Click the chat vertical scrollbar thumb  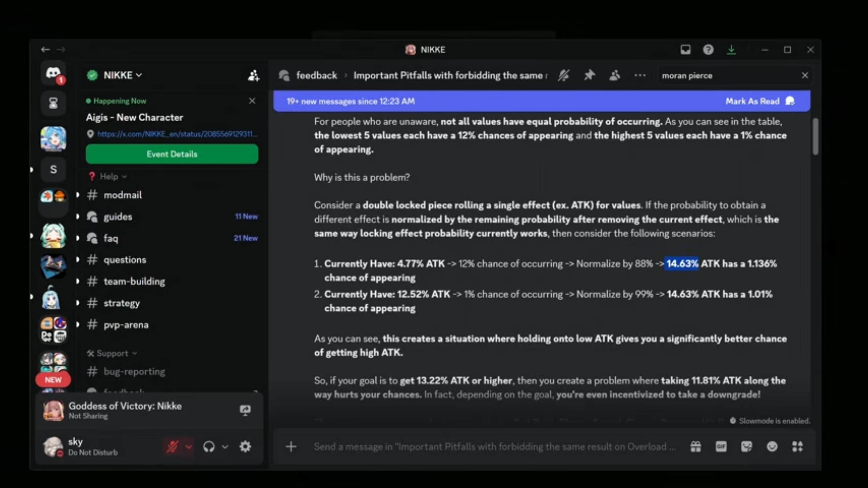(x=815, y=136)
